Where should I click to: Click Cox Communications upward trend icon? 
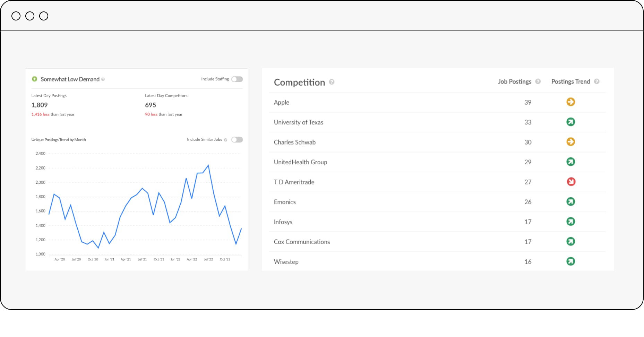tap(571, 242)
